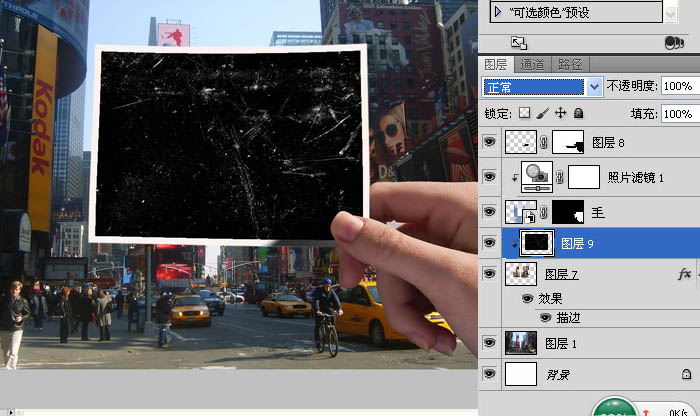This screenshot has height=416, width=700.
Task: Expand the "可选颜色" 预设 disclosure triangle
Action: tap(497, 12)
